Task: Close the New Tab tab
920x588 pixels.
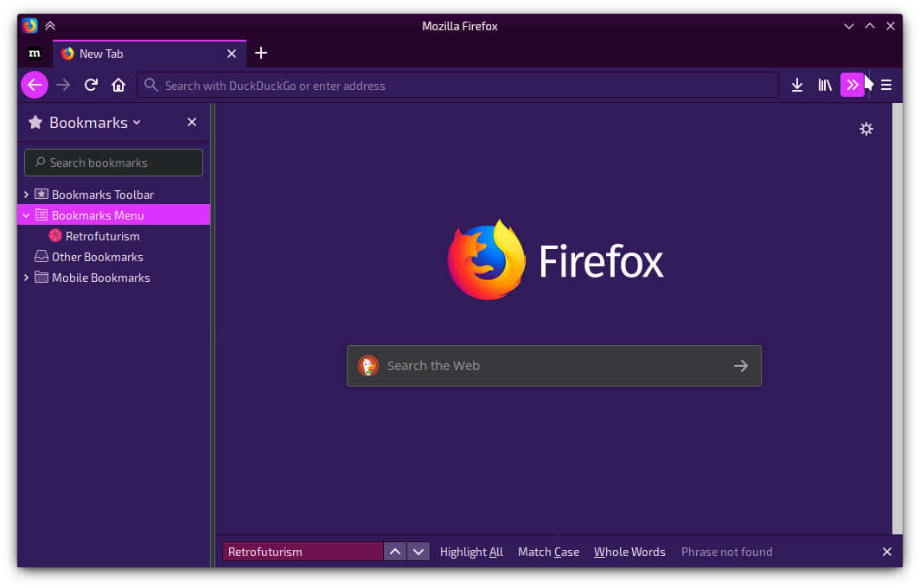Action: coord(232,54)
